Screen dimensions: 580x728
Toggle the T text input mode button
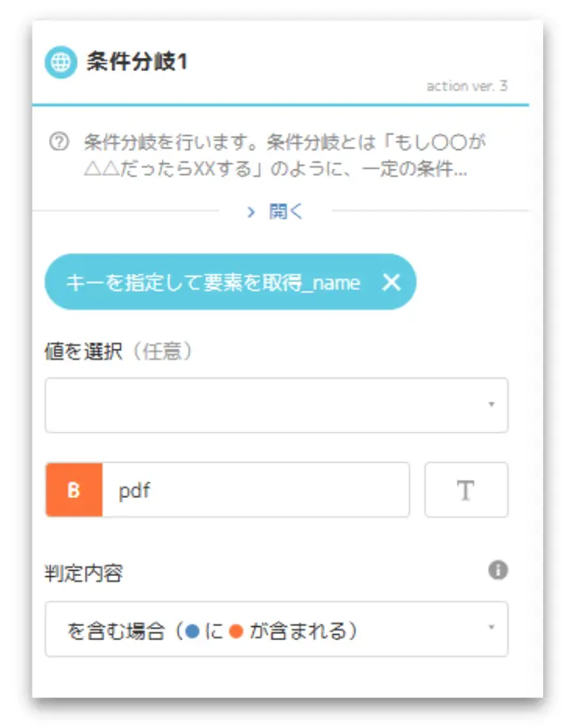click(x=466, y=490)
